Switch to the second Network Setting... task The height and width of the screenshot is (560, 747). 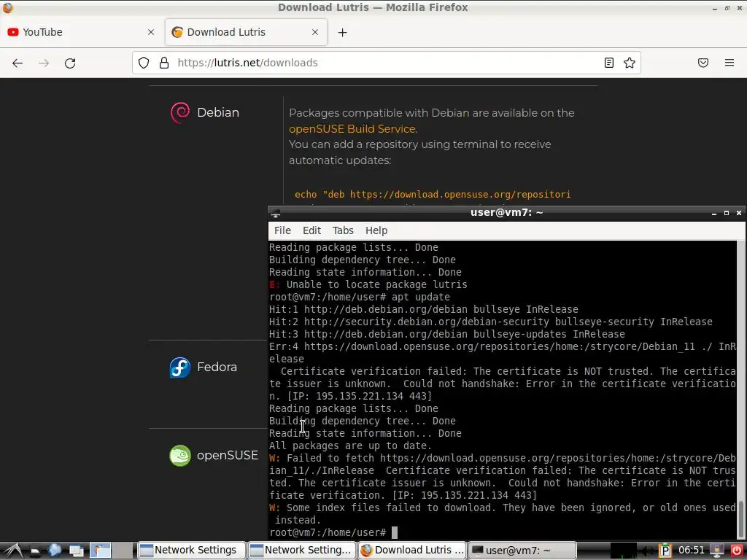point(302,550)
